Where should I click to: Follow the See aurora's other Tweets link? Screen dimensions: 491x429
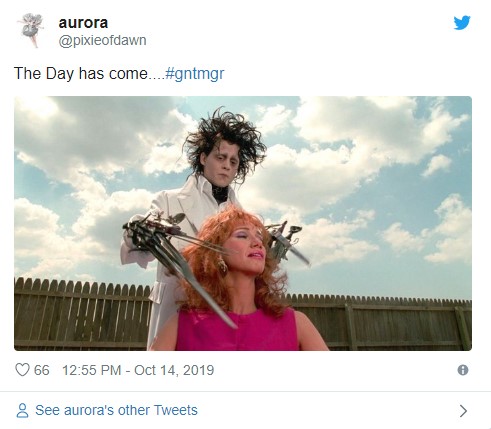116,410
